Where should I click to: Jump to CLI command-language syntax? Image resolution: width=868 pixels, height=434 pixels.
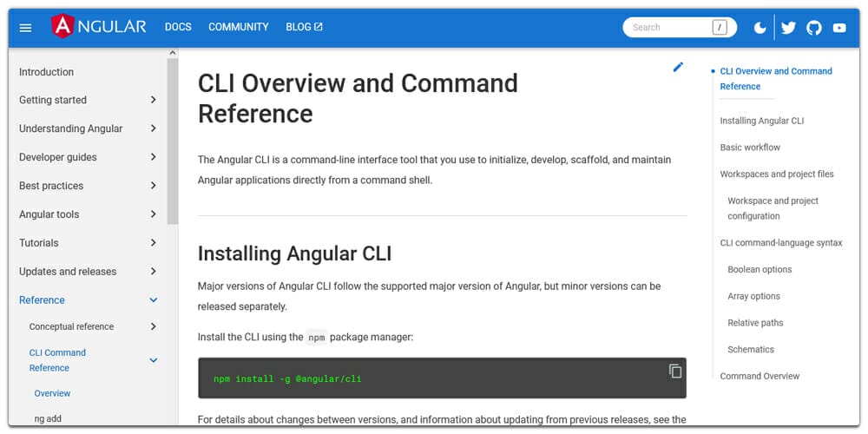pos(781,242)
